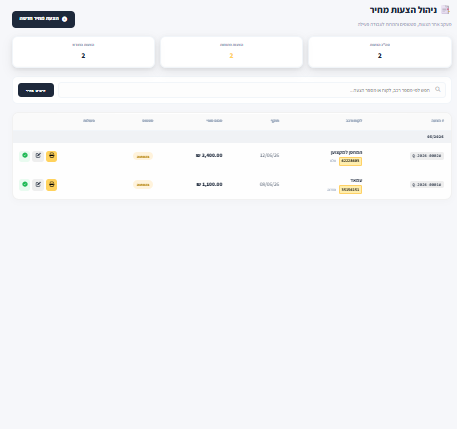The image size is (457, 429).
Task: Click the document icon beside the page title
Action: (x=445, y=10)
